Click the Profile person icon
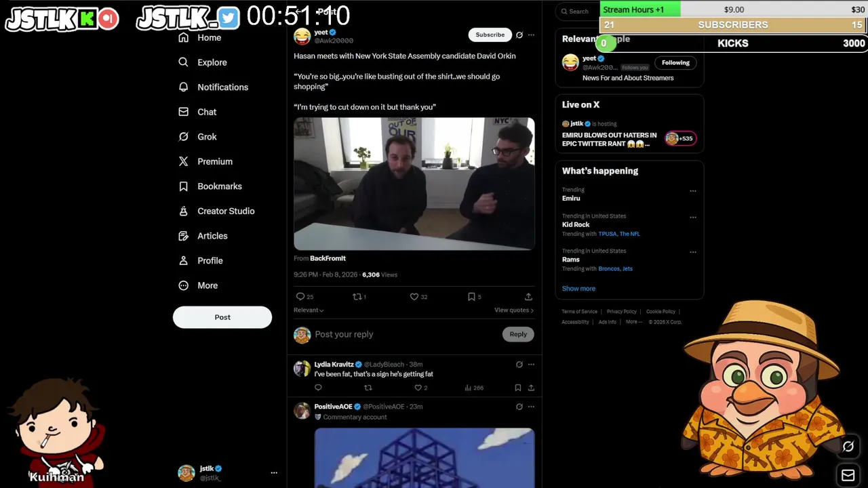The image size is (868, 488). coord(183,260)
